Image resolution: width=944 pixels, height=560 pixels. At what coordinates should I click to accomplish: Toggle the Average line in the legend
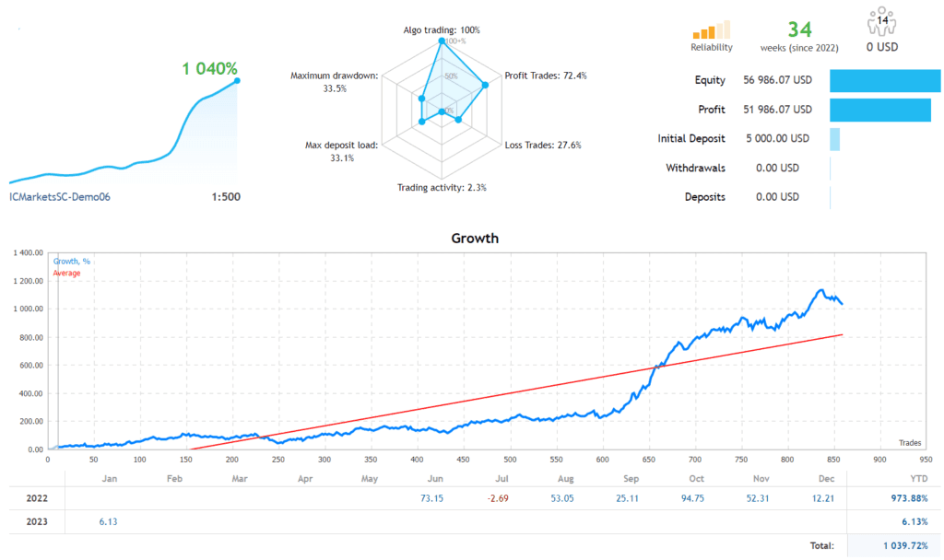point(65,273)
